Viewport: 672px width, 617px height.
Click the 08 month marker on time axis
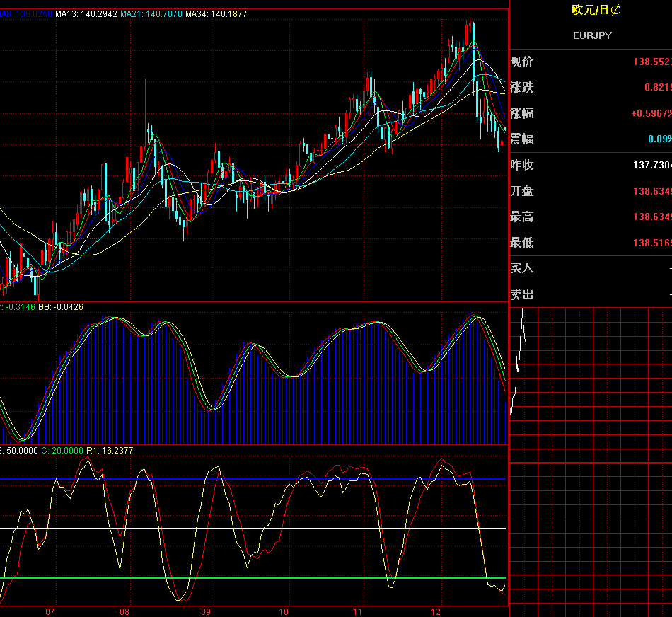pos(124,612)
